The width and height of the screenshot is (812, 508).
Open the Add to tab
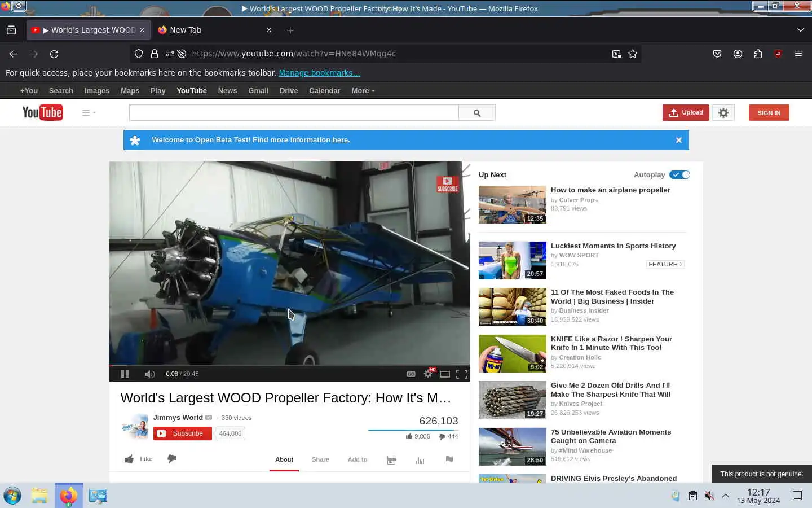[358, 459]
